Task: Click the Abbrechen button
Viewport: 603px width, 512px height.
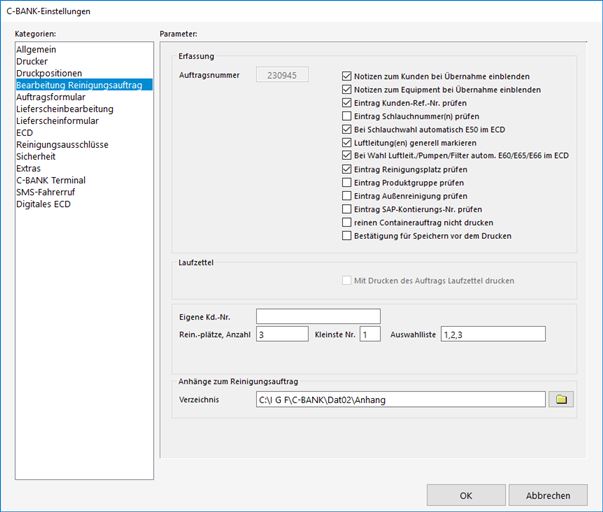Action: coord(547,495)
